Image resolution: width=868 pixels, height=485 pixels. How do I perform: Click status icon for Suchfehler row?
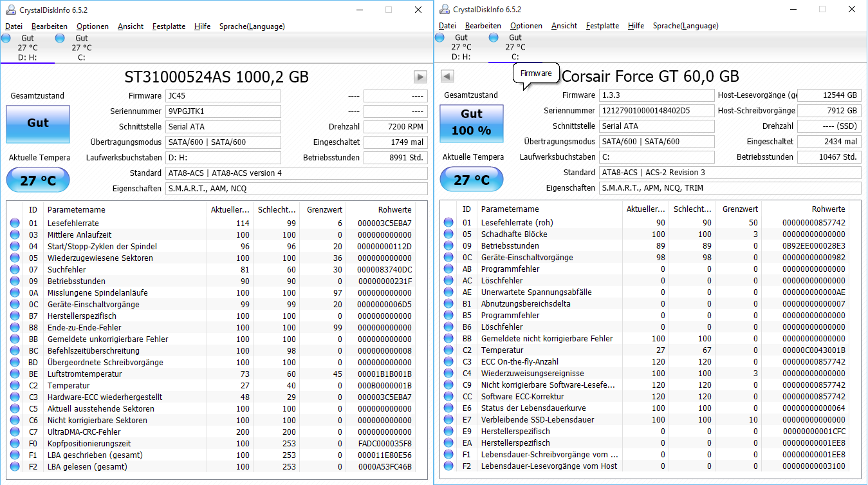tap(15, 270)
